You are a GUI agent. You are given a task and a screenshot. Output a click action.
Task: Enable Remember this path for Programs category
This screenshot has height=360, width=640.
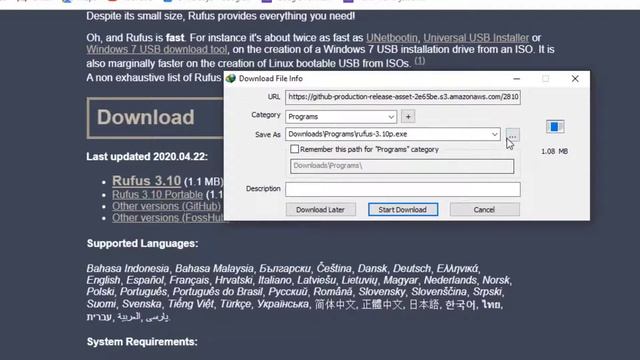tap(294, 149)
